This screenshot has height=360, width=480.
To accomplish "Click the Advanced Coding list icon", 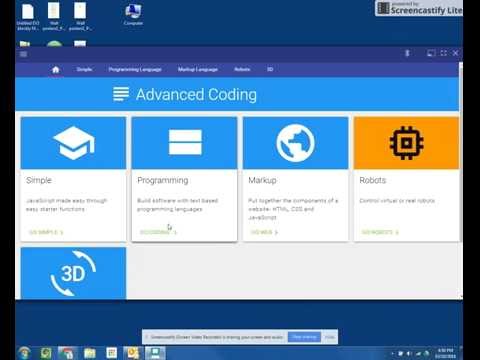I will 121,94.
